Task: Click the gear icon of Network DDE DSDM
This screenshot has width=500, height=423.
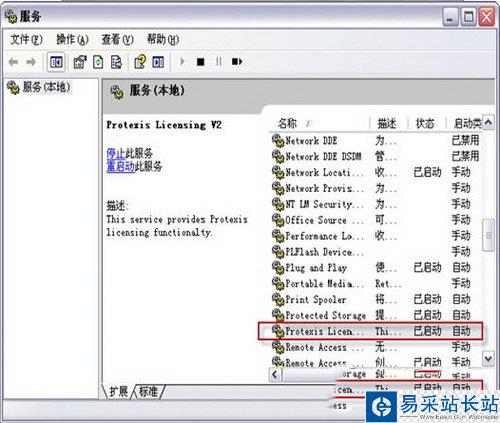Action: [x=278, y=156]
